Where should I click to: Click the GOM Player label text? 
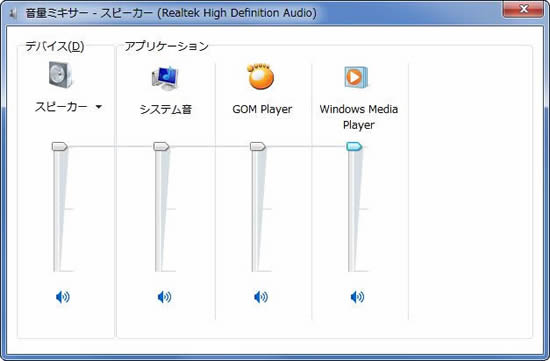pos(262,109)
